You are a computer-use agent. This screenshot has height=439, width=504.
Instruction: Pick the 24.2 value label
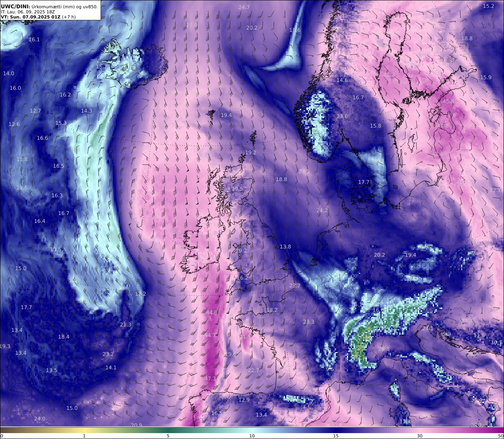(322, 210)
